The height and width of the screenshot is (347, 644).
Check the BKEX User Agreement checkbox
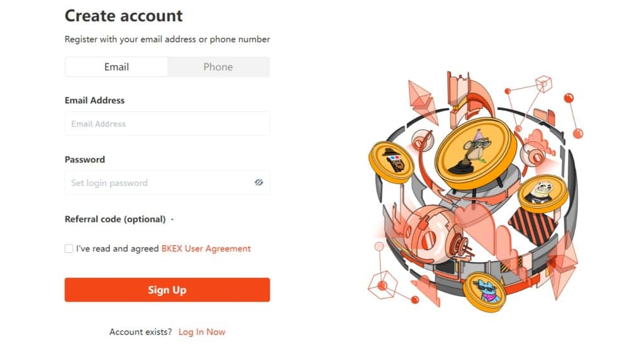[69, 248]
